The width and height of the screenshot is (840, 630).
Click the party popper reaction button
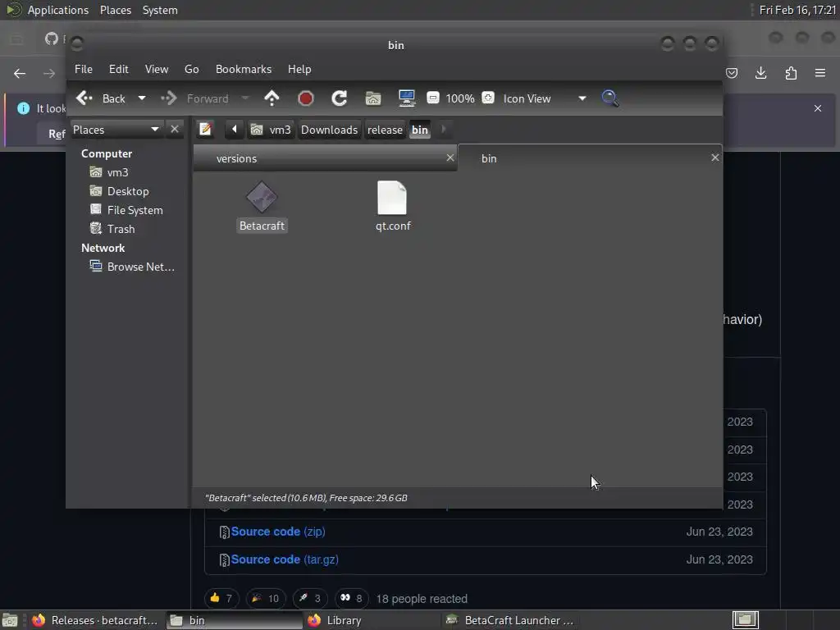(x=265, y=598)
